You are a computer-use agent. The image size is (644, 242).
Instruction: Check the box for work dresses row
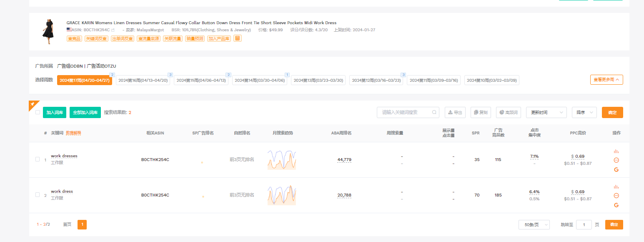click(38, 159)
